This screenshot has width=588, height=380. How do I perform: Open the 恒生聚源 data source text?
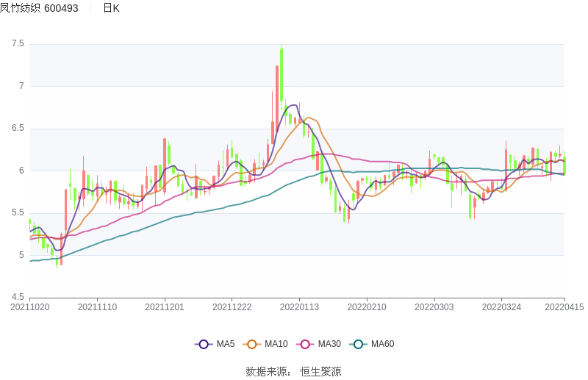tap(320, 372)
